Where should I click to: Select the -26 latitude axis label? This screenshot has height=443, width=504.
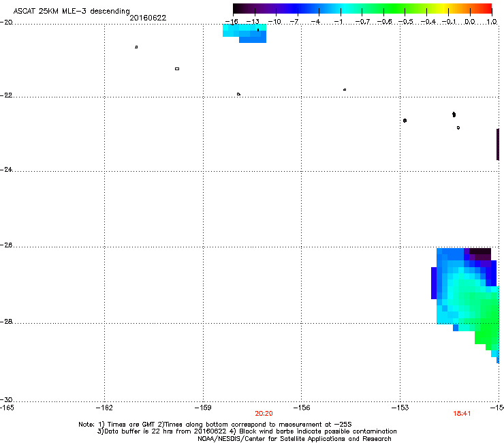(6, 245)
